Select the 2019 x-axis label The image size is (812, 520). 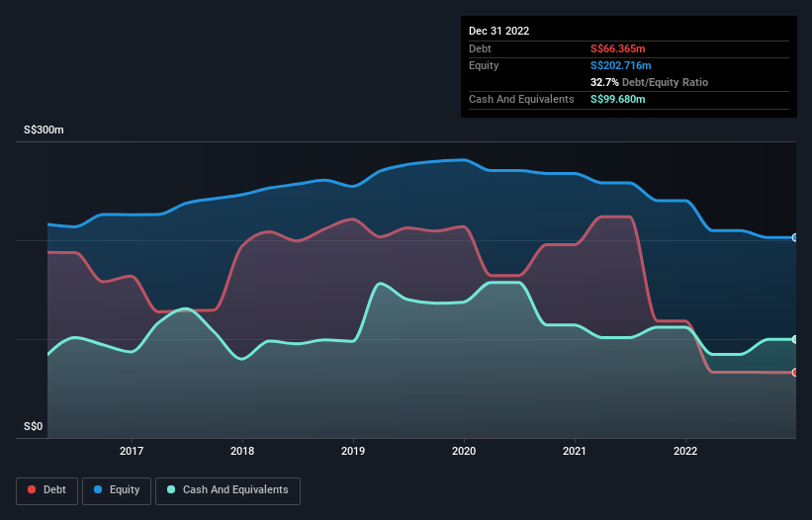pyautogui.click(x=353, y=451)
